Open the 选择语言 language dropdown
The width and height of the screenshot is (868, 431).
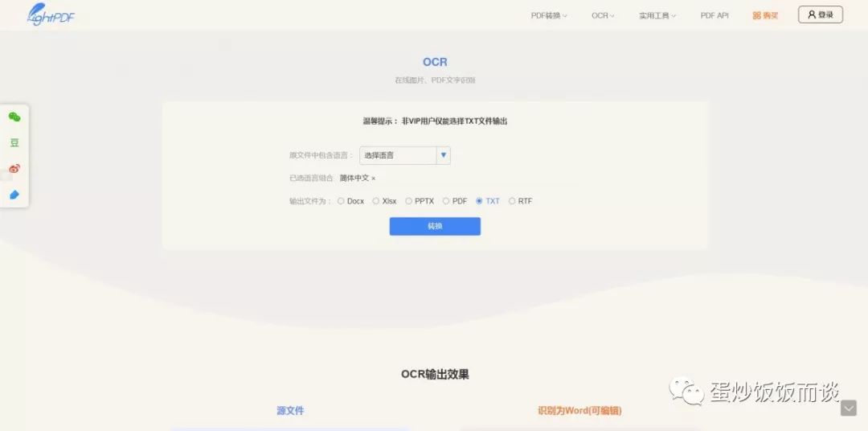pos(404,155)
